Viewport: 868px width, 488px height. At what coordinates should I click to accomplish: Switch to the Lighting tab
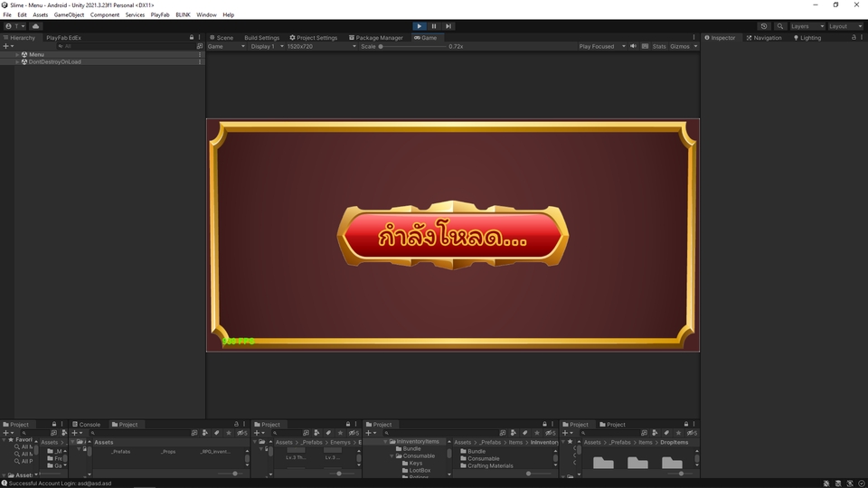pos(807,38)
